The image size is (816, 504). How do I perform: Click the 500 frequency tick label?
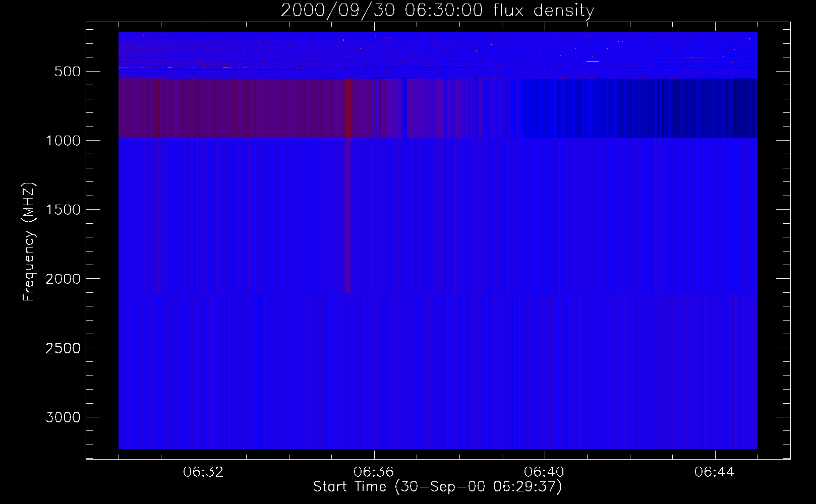(68, 72)
